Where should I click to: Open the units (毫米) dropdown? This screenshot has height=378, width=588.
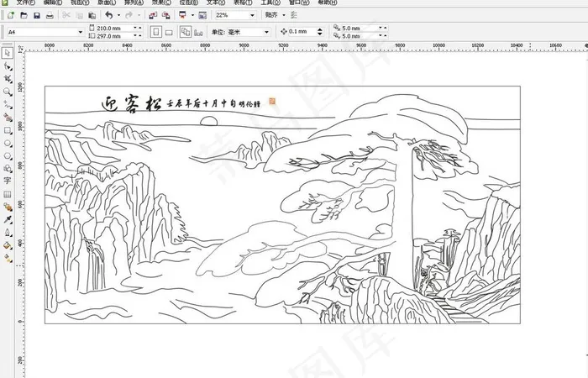coord(268,32)
